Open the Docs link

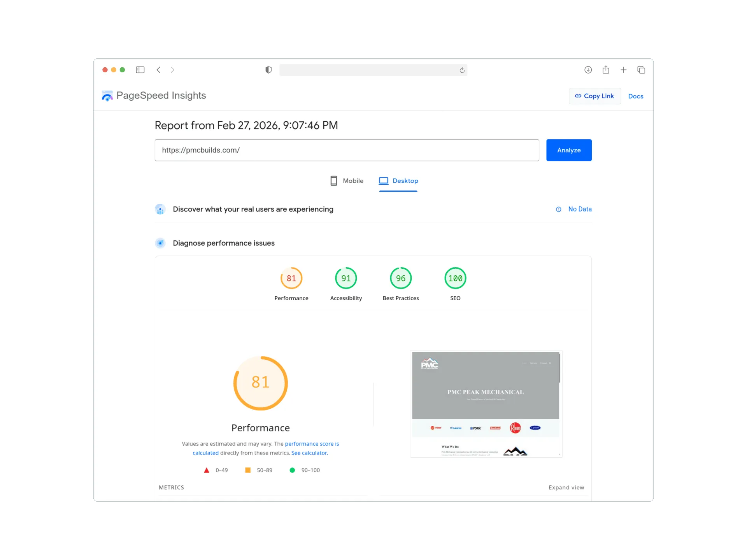(635, 96)
